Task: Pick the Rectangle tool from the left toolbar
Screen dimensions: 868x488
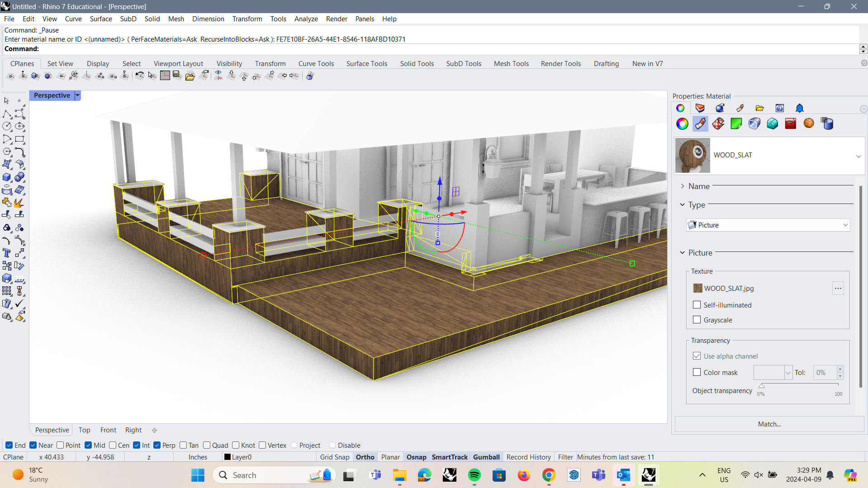Action: [20, 139]
